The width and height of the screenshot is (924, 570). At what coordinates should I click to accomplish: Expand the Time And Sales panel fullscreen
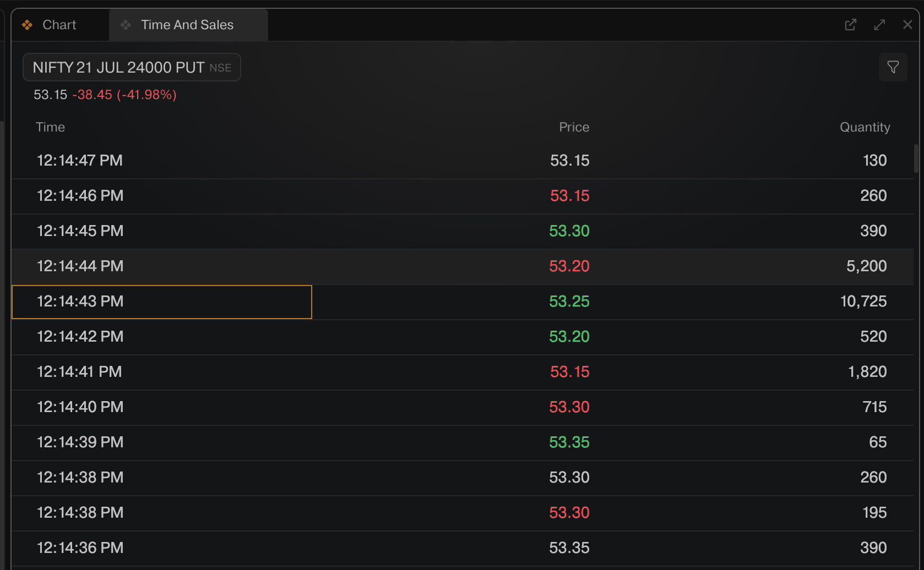pos(879,25)
